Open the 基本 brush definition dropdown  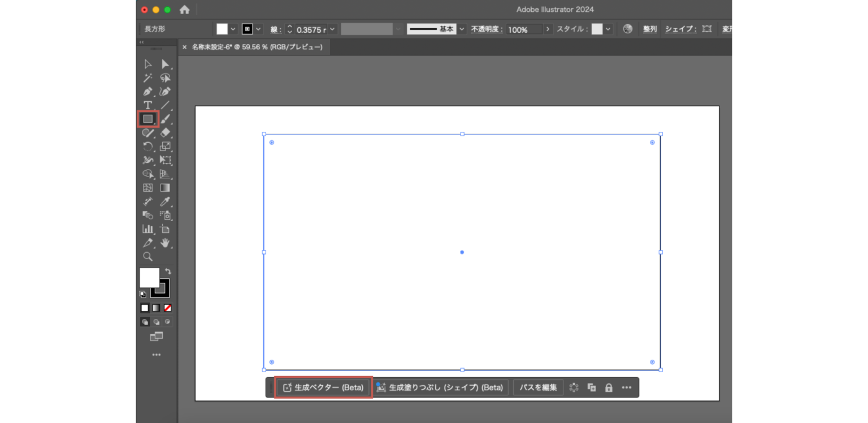click(461, 29)
